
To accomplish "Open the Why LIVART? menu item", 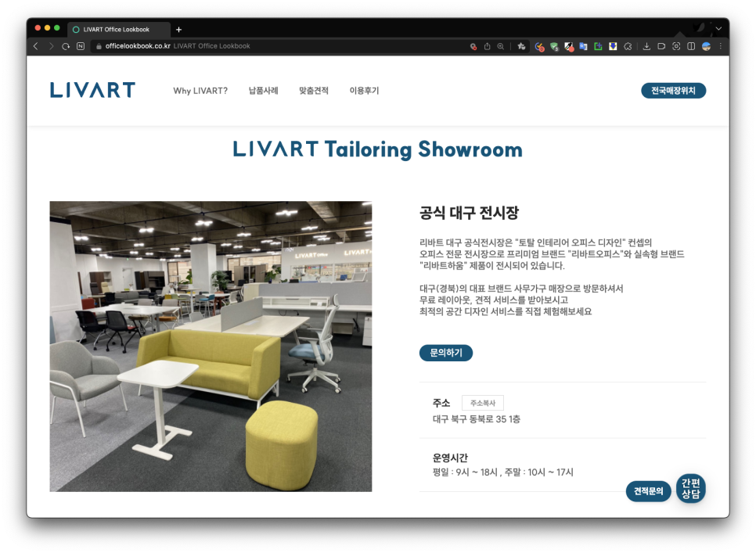I will click(200, 91).
